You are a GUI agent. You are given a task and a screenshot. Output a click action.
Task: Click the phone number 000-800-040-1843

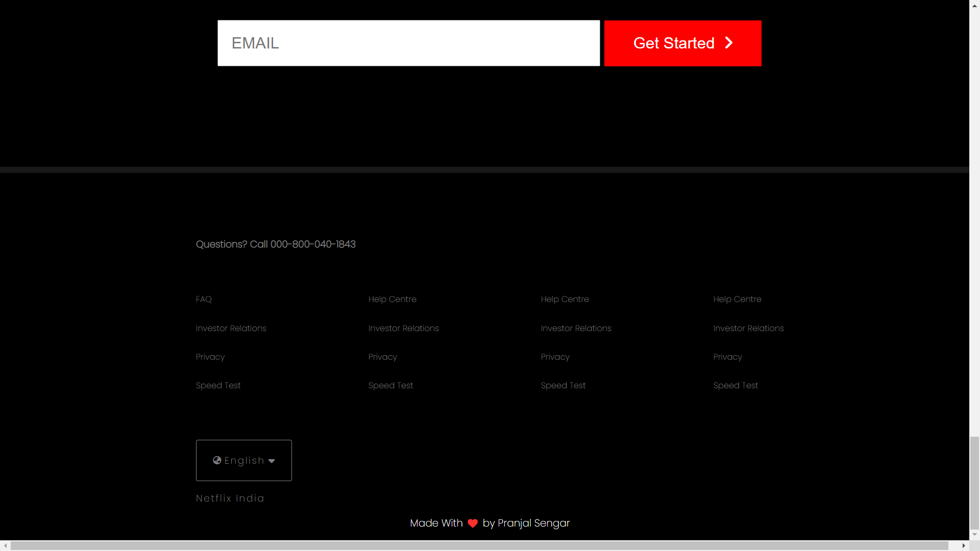point(313,244)
